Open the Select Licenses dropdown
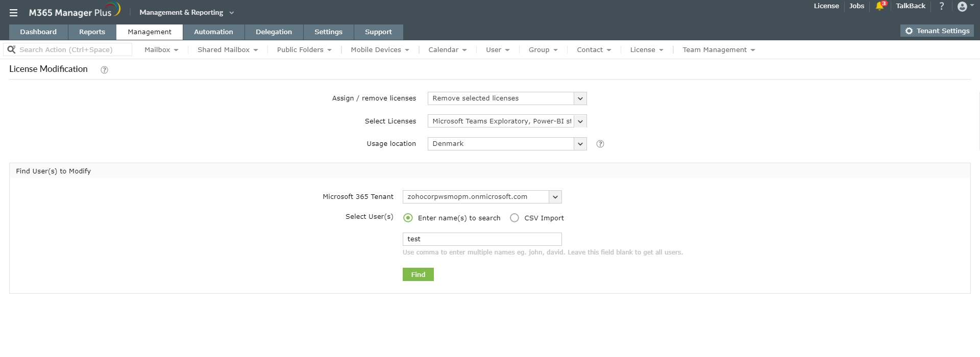 [507, 121]
